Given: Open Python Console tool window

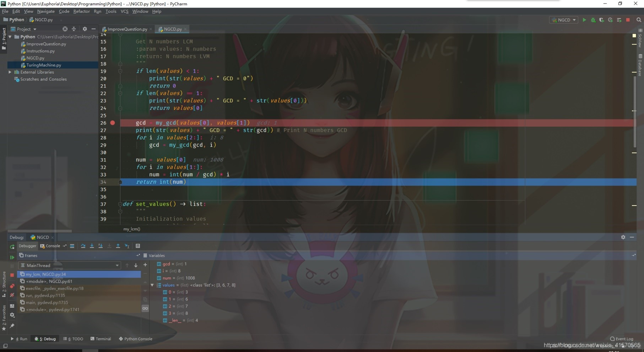Looking at the screenshot, I should tap(136, 339).
